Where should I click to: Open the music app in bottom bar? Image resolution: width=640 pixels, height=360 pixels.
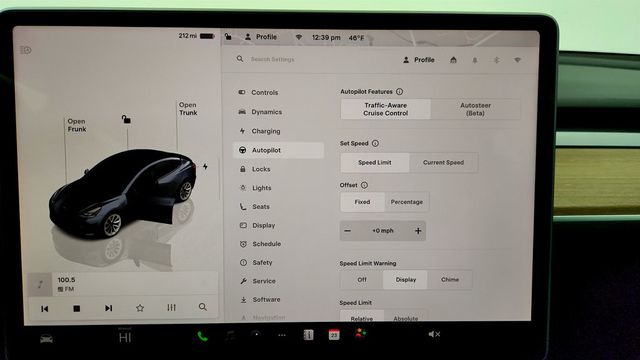click(231, 336)
